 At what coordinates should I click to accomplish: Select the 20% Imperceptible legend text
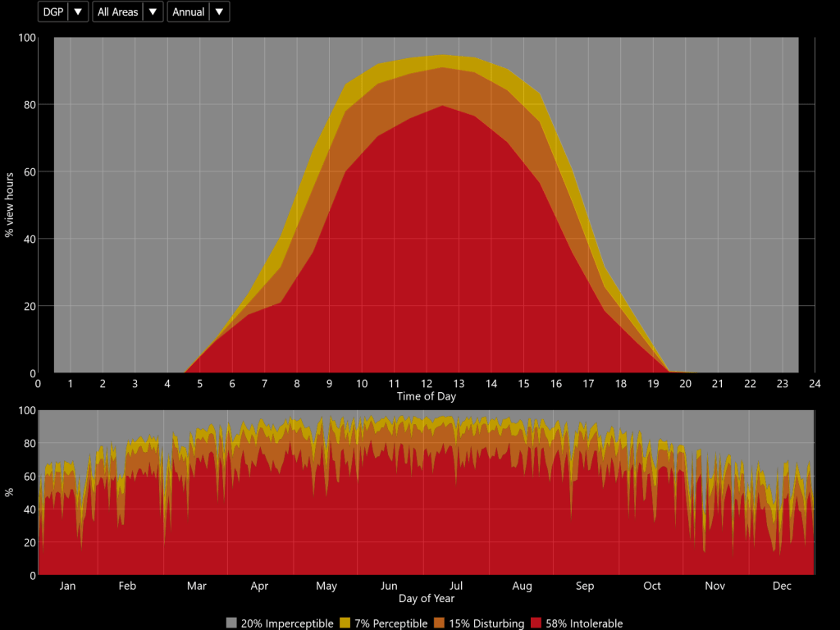(287, 623)
